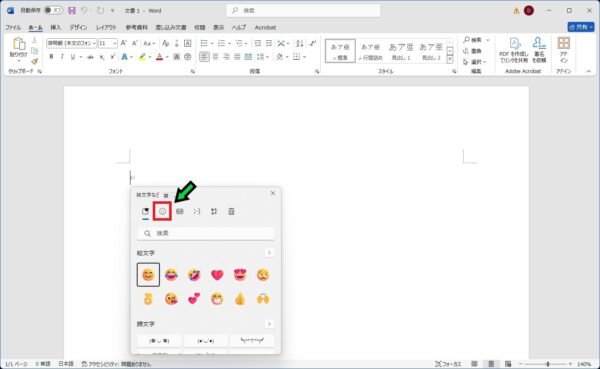The height and width of the screenshot is (369, 600).
Task: Open the font size dropdown
Action: click(115, 43)
